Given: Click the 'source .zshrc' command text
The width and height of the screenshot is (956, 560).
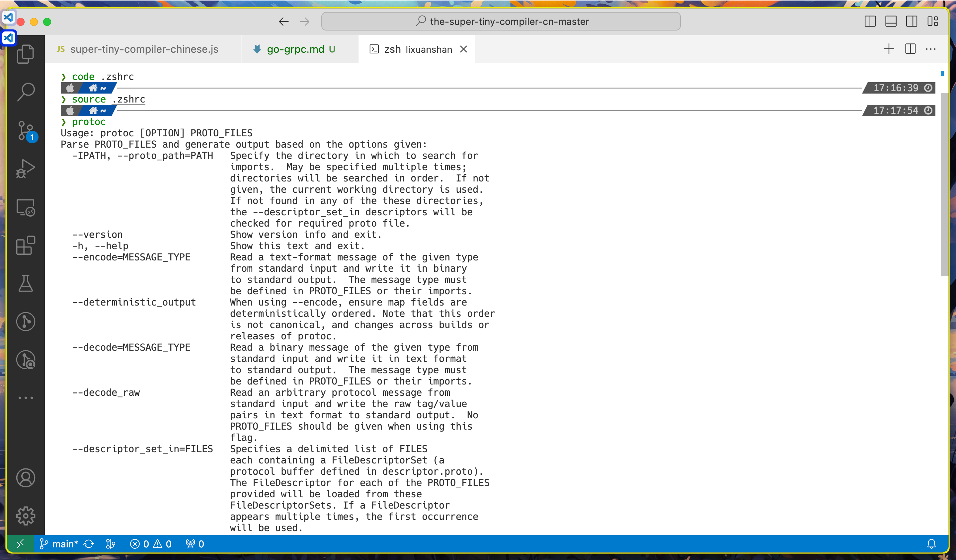Looking at the screenshot, I should pyautogui.click(x=109, y=99).
